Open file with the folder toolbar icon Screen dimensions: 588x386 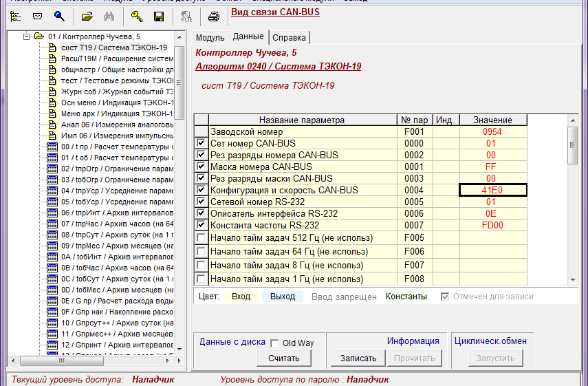tap(87, 17)
